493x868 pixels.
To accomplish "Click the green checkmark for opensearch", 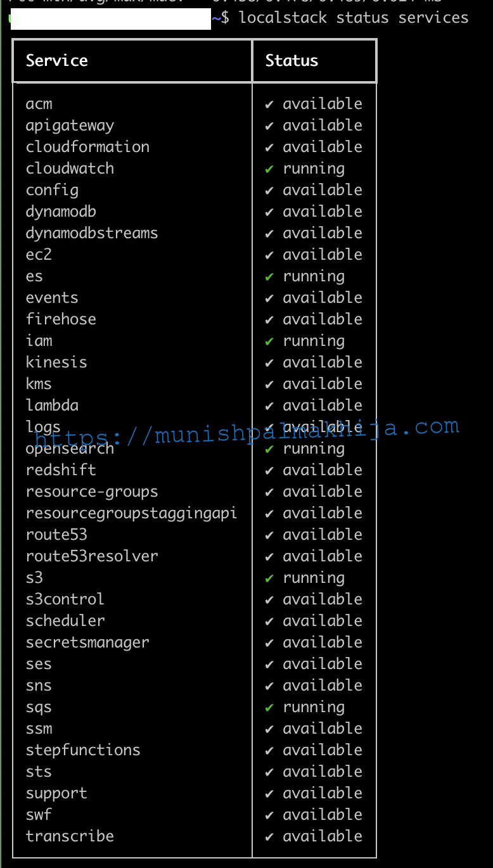I will 269,449.
